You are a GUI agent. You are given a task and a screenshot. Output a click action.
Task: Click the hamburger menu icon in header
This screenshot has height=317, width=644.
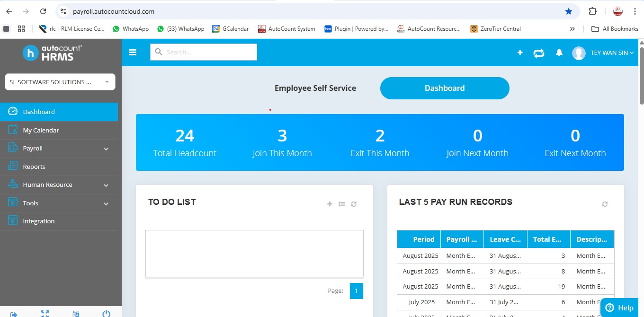point(133,53)
